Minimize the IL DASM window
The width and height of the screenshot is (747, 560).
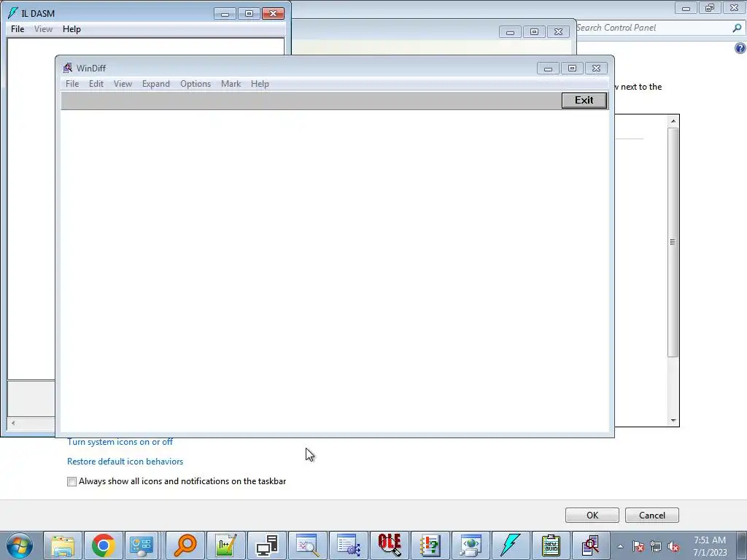click(225, 13)
